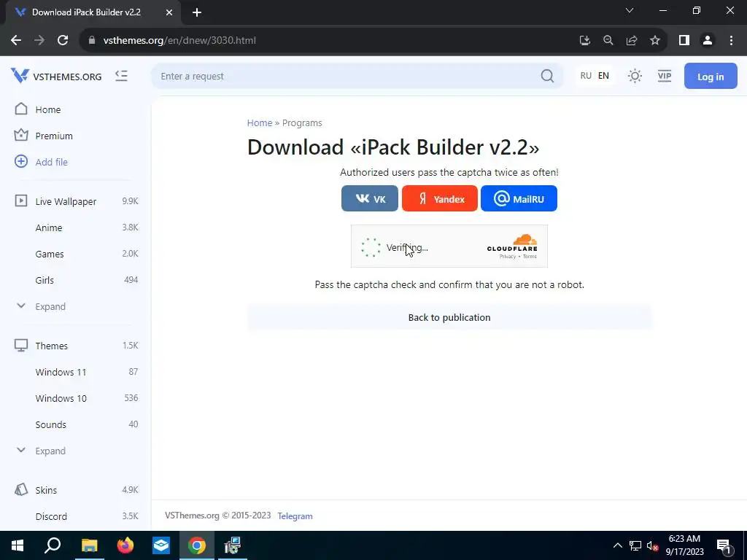
Task: Focus the Enter a request search field
Action: 357,76
